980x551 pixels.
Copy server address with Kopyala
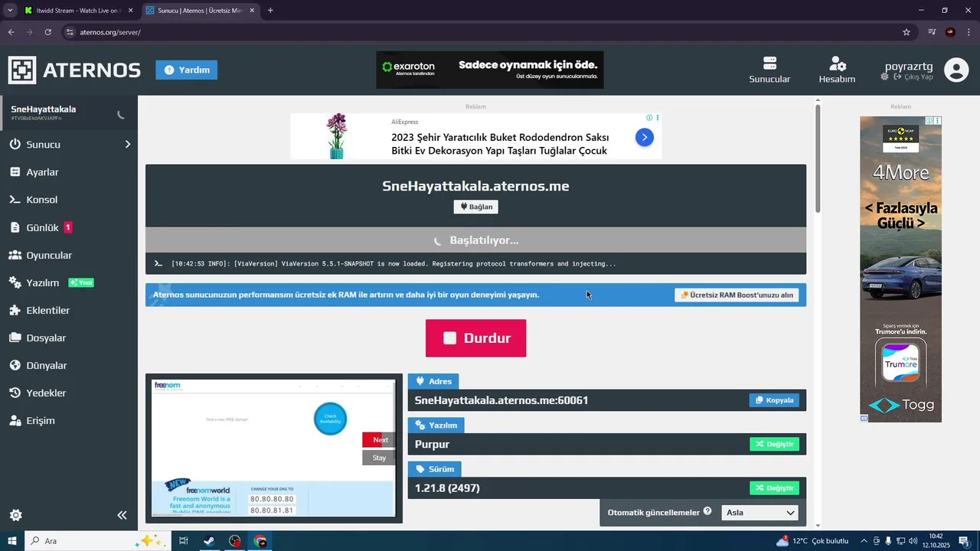pos(774,400)
